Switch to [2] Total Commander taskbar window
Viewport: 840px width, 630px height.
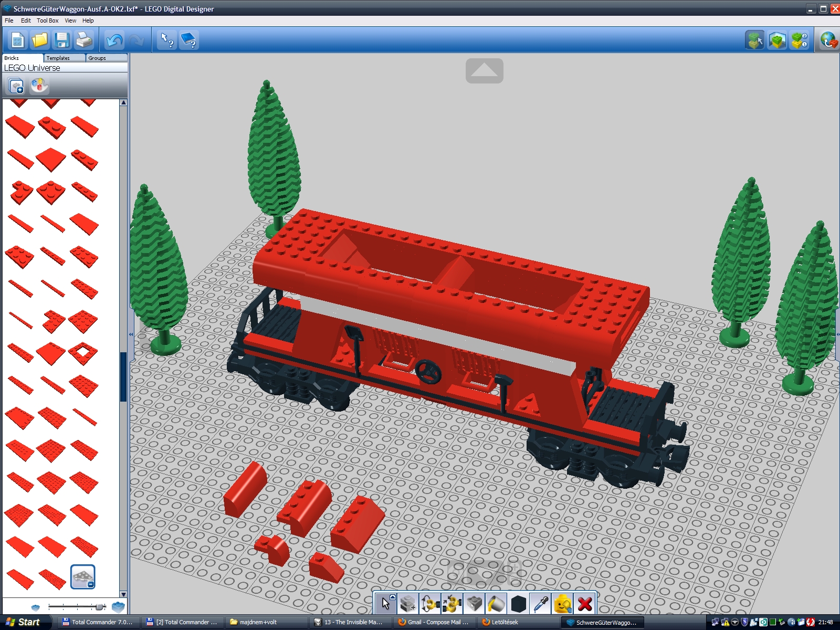(182, 622)
